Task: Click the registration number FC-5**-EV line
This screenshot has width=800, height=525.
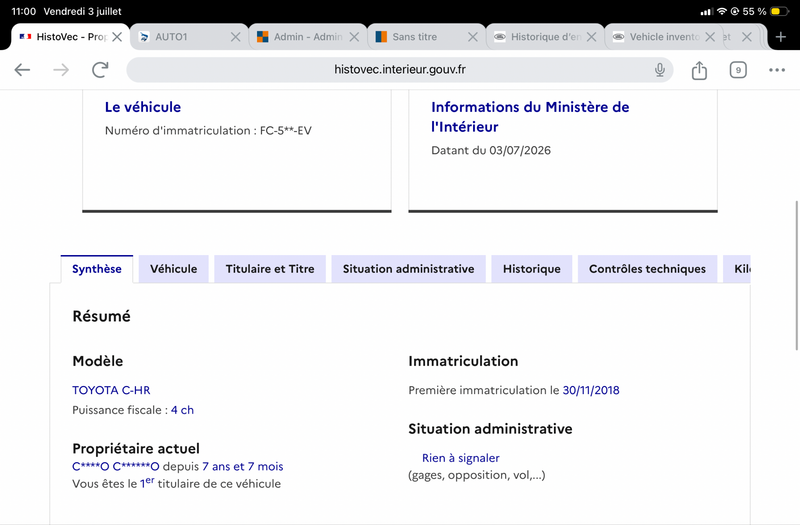Action: [208, 131]
